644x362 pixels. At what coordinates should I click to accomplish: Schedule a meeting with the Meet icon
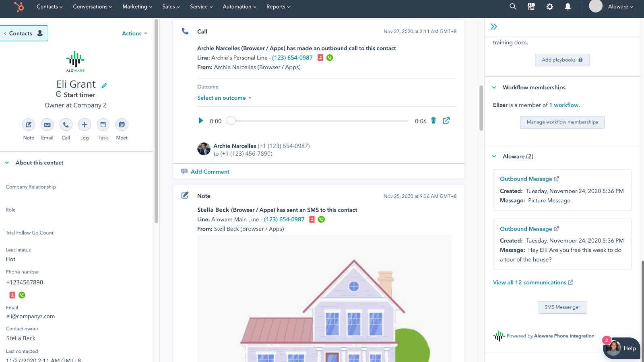point(122,125)
